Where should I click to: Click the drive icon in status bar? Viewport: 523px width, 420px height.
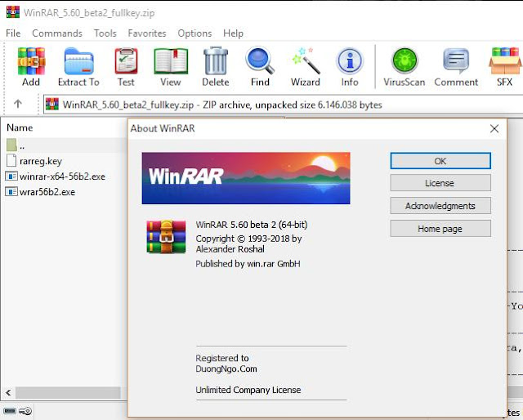(x=9, y=411)
